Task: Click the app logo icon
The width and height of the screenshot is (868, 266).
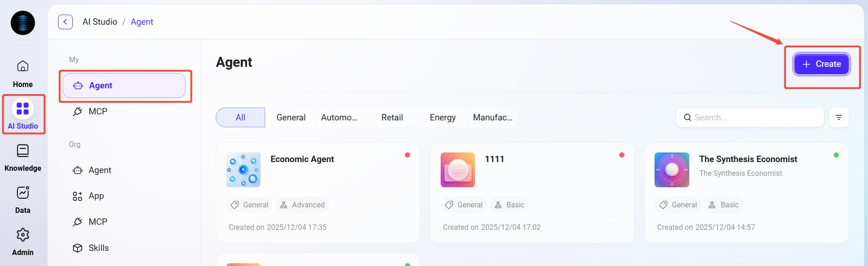Action: 23,23
